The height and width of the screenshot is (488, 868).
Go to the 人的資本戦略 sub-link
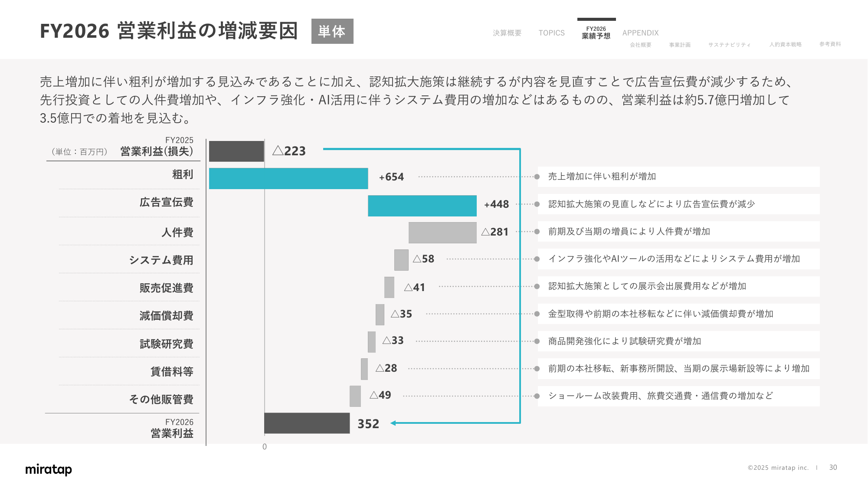[785, 44]
